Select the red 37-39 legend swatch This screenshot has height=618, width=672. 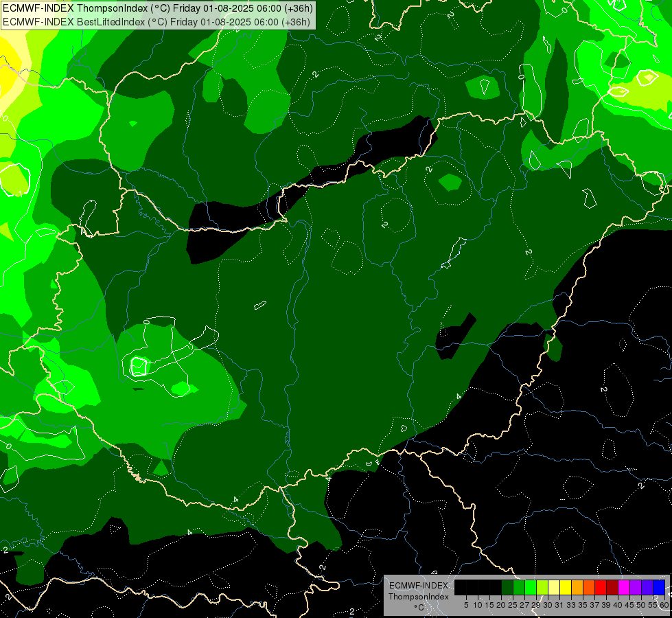click(x=601, y=587)
